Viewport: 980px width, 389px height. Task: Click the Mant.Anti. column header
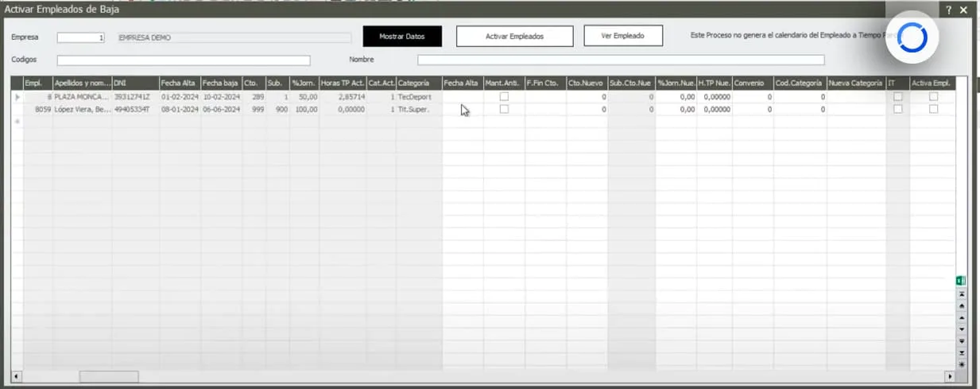click(504, 83)
